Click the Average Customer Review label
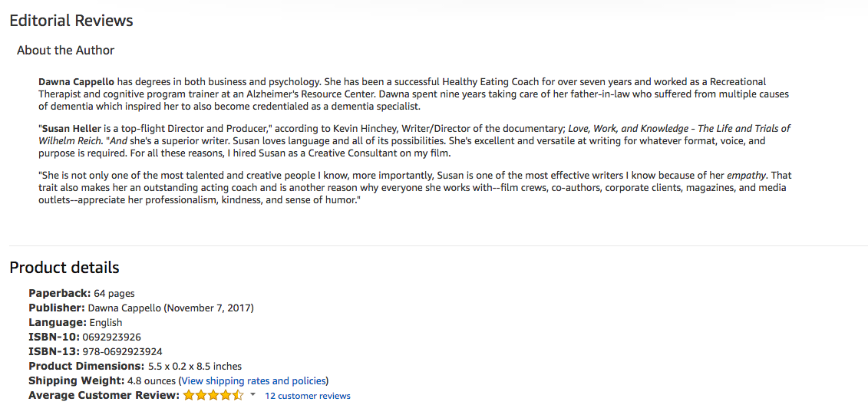 104,395
